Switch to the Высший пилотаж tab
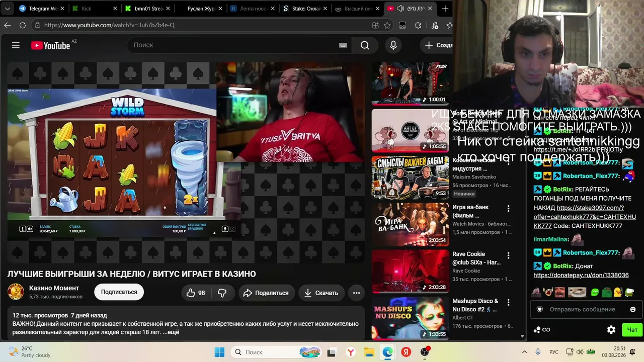 (x=356, y=9)
